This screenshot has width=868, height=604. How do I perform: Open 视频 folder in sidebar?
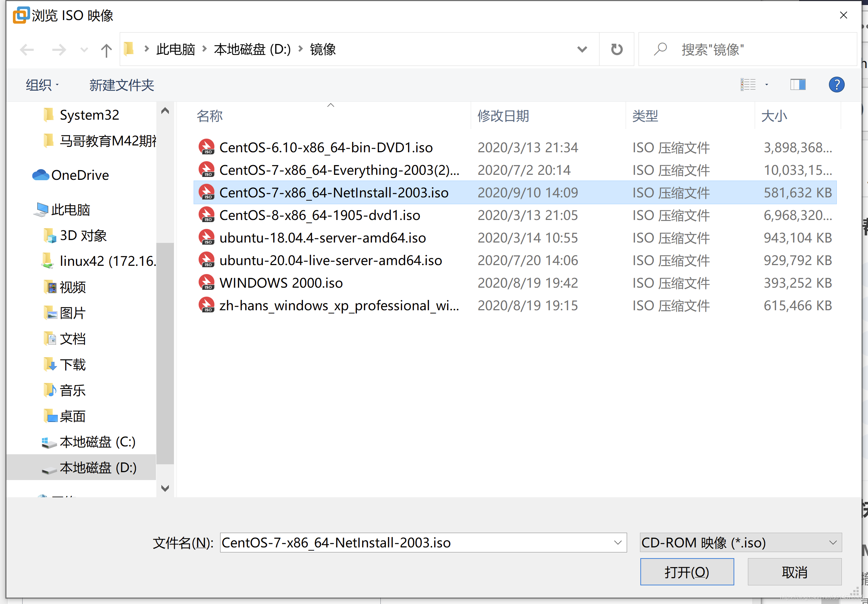(x=64, y=287)
